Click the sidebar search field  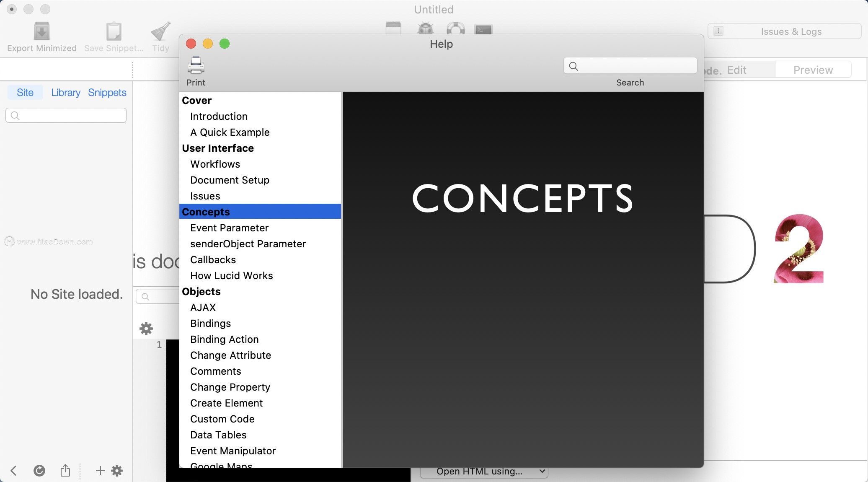(66, 115)
